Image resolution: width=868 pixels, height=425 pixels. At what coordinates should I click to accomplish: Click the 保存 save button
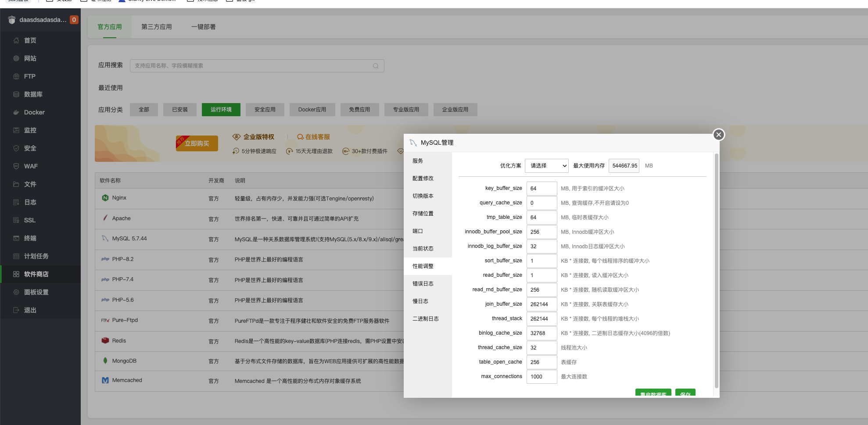click(685, 393)
